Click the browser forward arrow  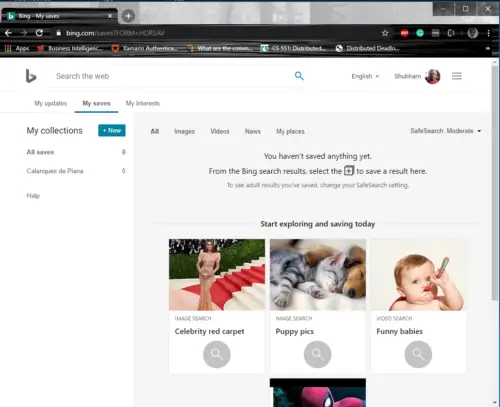tap(24, 33)
